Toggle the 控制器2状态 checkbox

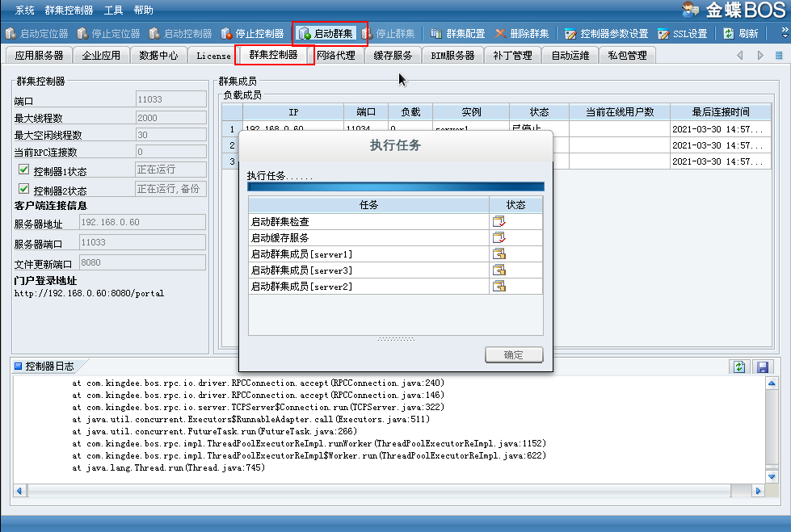point(23,189)
